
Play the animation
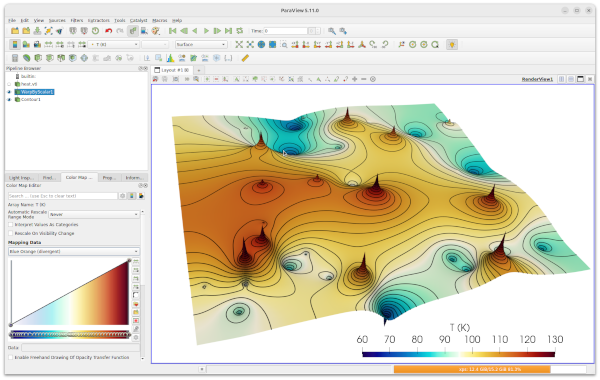[206, 31]
